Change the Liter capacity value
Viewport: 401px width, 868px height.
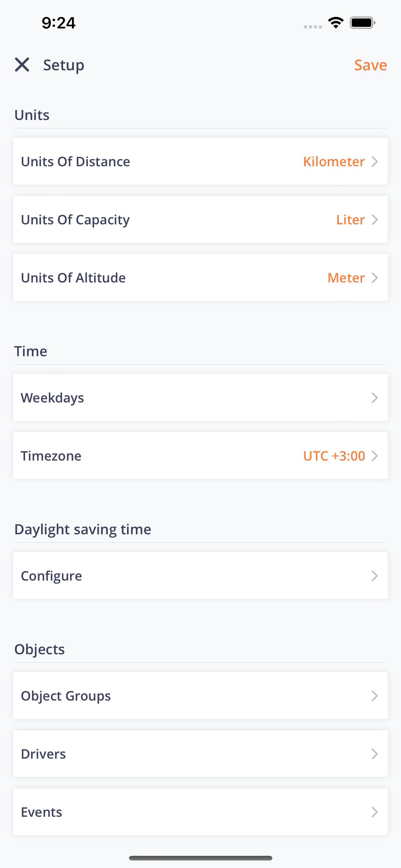pos(350,219)
